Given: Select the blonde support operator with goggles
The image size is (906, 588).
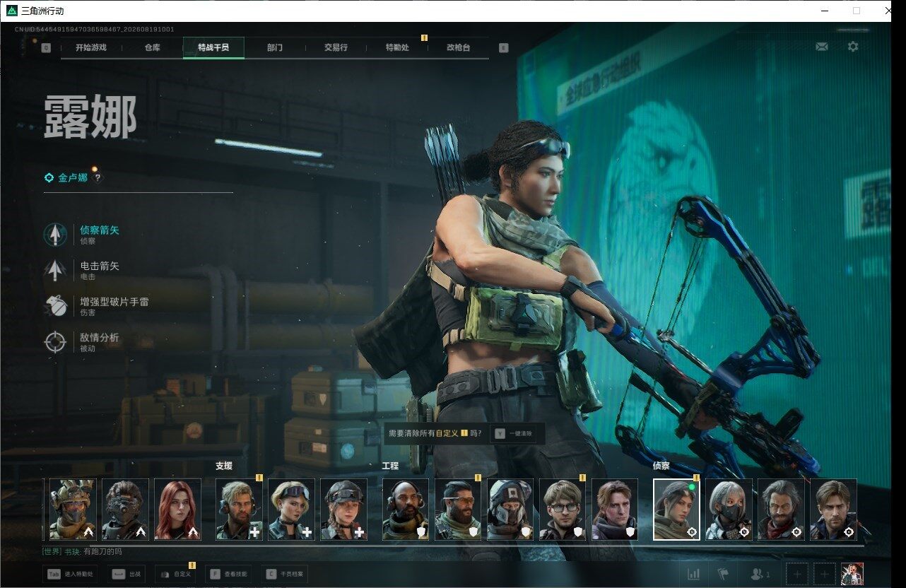Looking at the screenshot, I should pyautogui.click(x=291, y=510).
